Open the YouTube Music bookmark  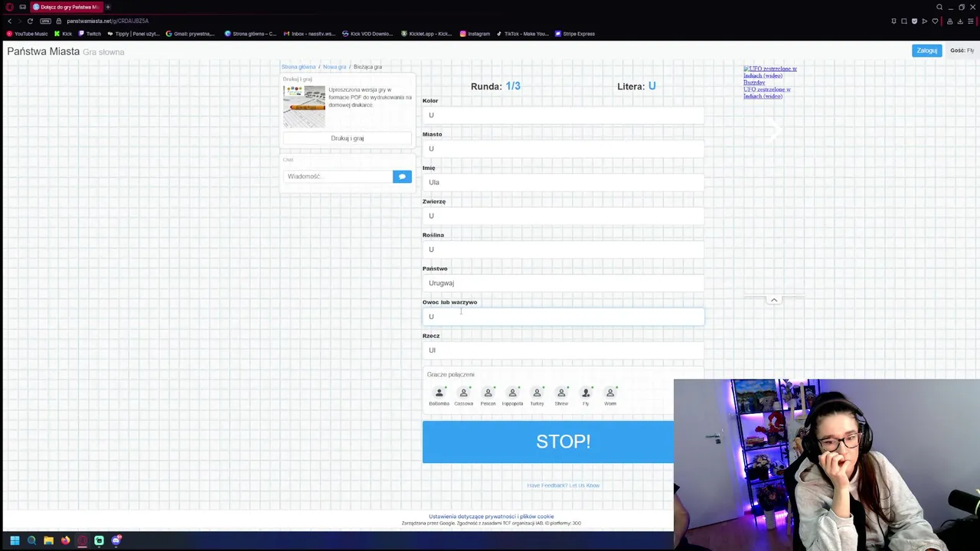pyautogui.click(x=27, y=34)
